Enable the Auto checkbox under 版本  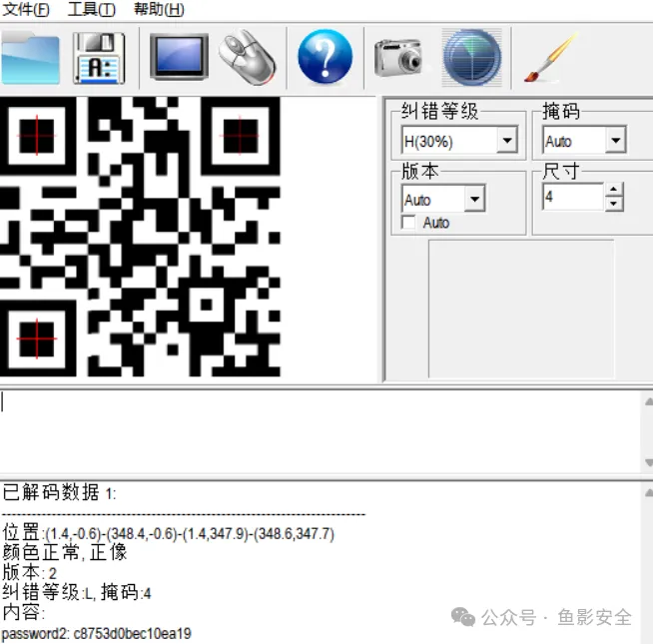click(408, 222)
